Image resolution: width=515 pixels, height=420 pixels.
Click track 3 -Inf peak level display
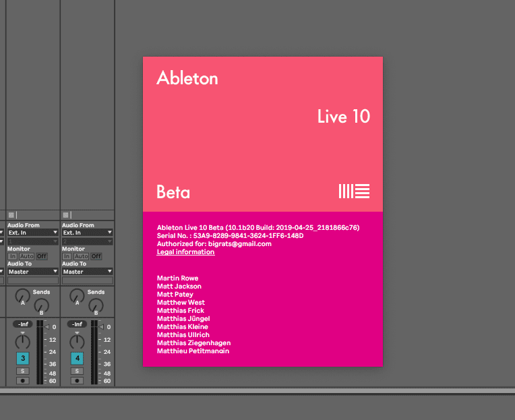coord(23,324)
